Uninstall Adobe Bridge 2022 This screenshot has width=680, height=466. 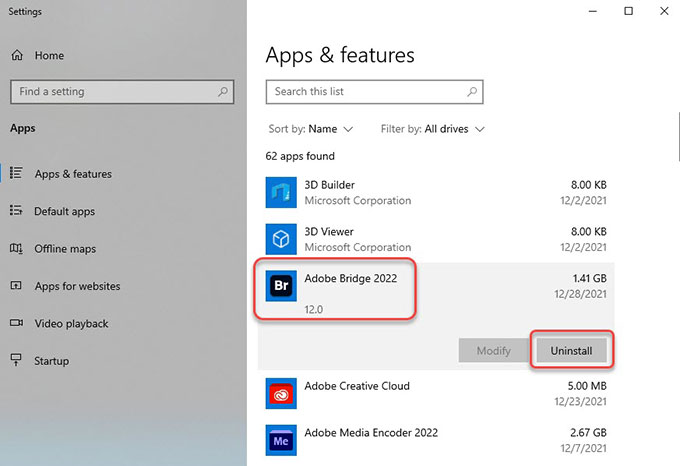(x=571, y=350)
